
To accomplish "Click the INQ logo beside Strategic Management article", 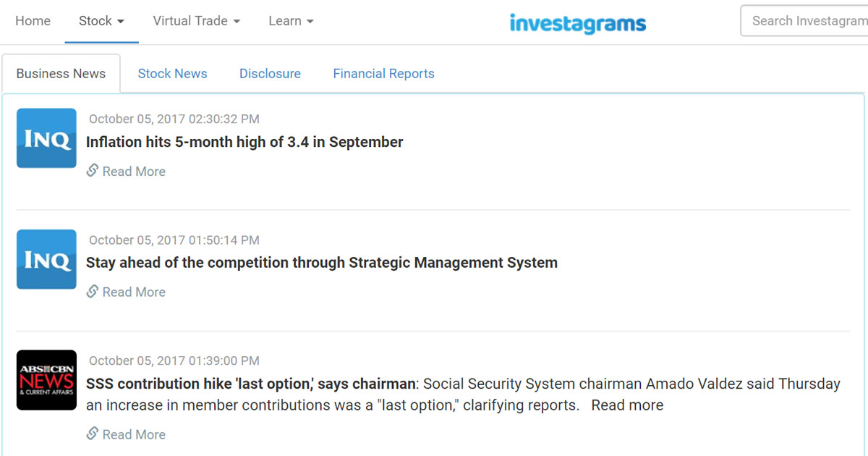I will (x=46, y=259).
